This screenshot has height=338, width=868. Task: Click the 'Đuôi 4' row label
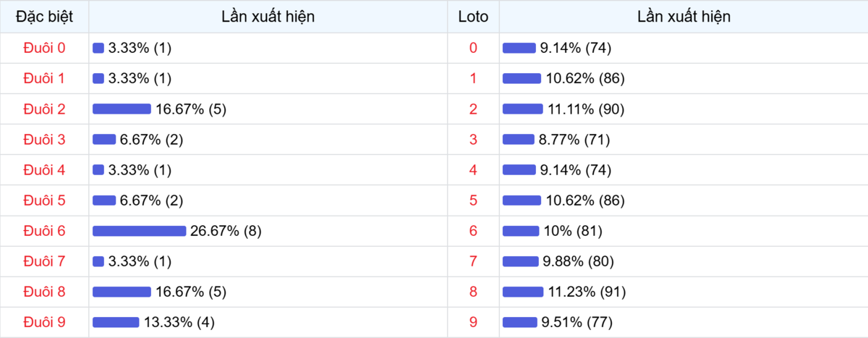coord(44,170)
